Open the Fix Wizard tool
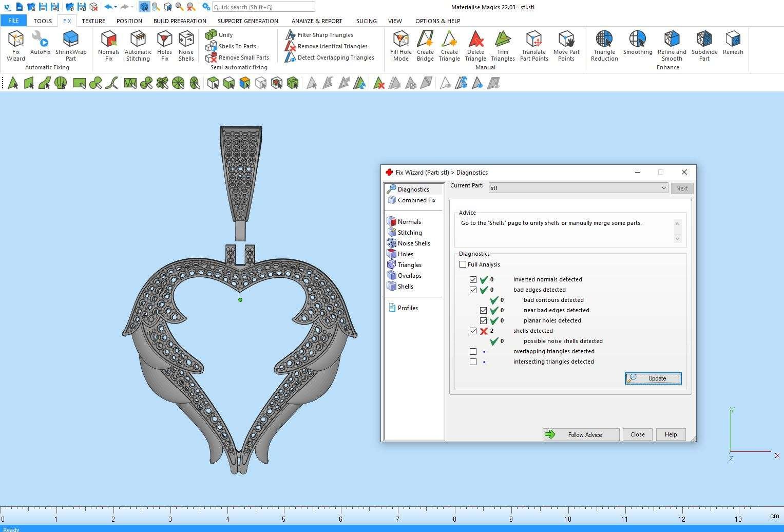Screen dimensions: 784x532 [16, 45]
